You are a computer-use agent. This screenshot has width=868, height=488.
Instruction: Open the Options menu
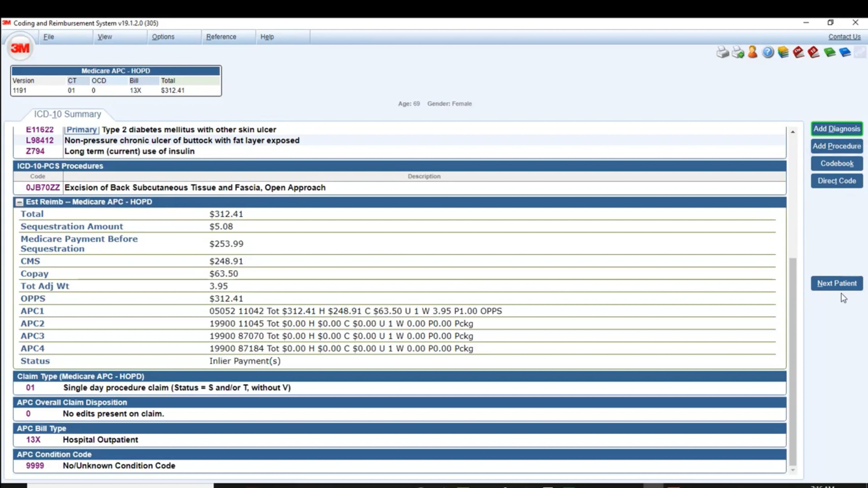pyautogui.click(x=163, y=37)
